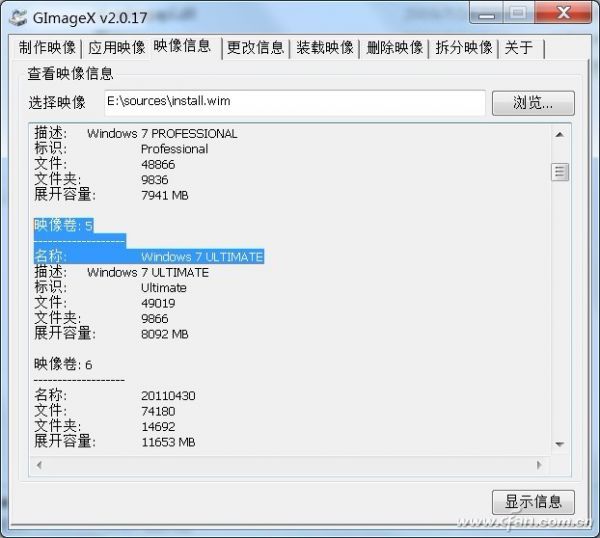This screenshot has height=538, width=600.
Task: Click the folder count 9836
Action: pos(155,180)
